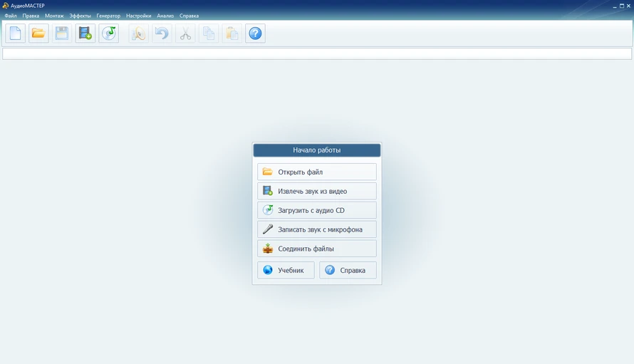Click the copy toolbar icon
The height and width of the screenshot is (364, 634).
209,33
